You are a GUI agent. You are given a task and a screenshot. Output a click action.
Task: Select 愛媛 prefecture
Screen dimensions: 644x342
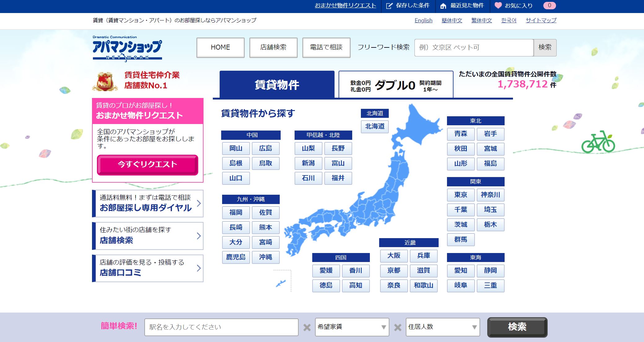pos(326,271)
